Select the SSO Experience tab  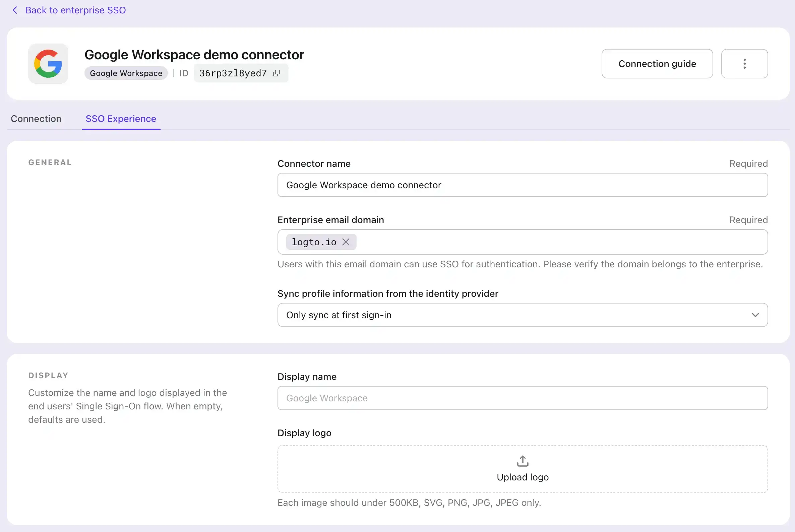121,119
